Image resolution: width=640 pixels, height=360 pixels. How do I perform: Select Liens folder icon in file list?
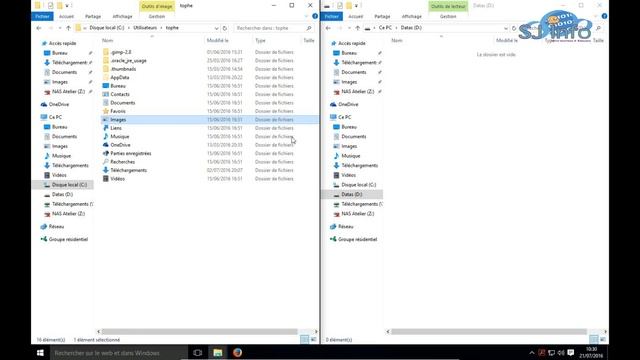tap(106, 128)
